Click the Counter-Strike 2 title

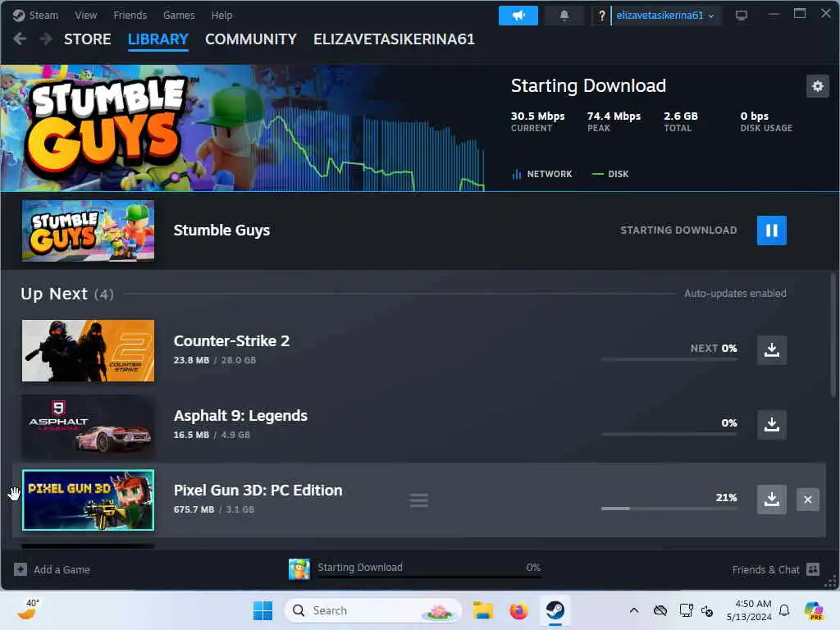click(x=231, y=340)
